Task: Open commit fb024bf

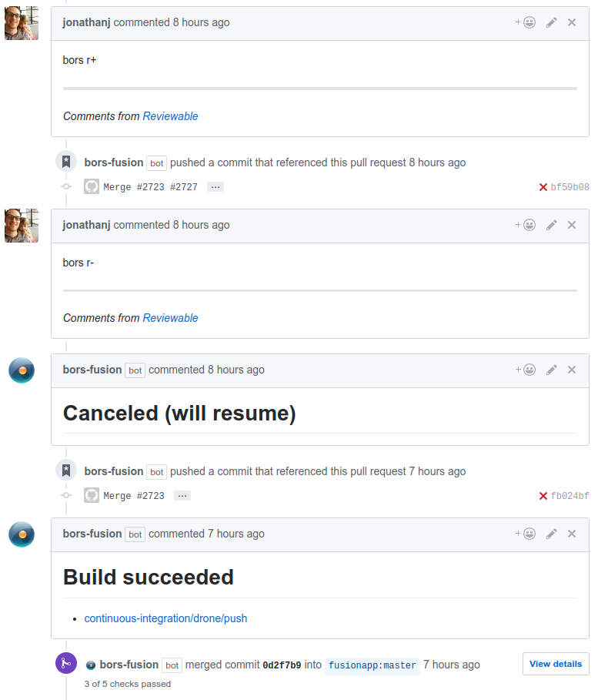Action: coord(570,496)
